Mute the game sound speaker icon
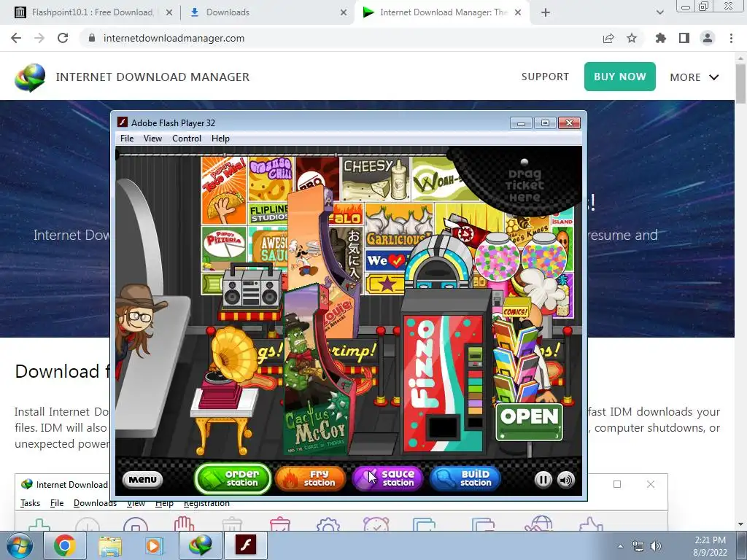This screenshot has width=747, height=560. click(565, 480)
